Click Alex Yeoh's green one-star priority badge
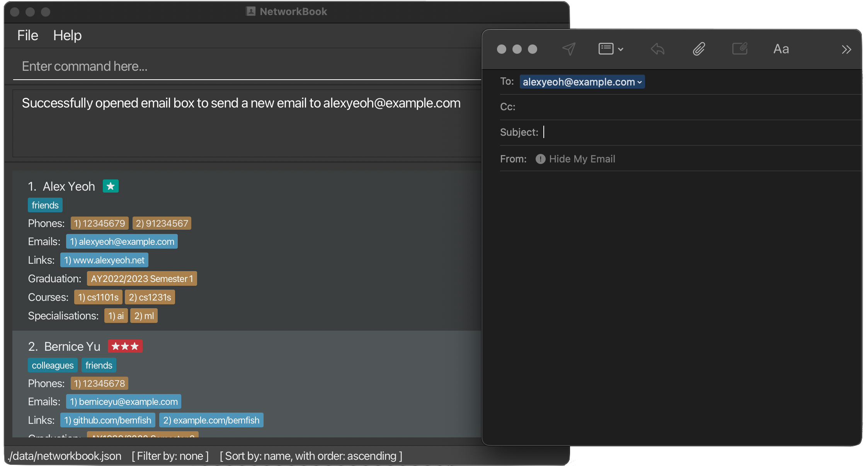 tap(111, 186)
